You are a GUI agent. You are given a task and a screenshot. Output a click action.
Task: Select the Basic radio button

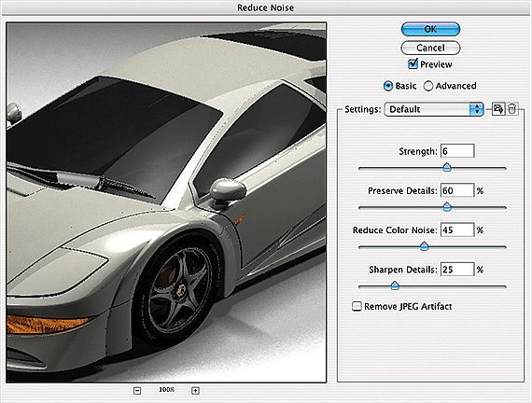(388, 86)
